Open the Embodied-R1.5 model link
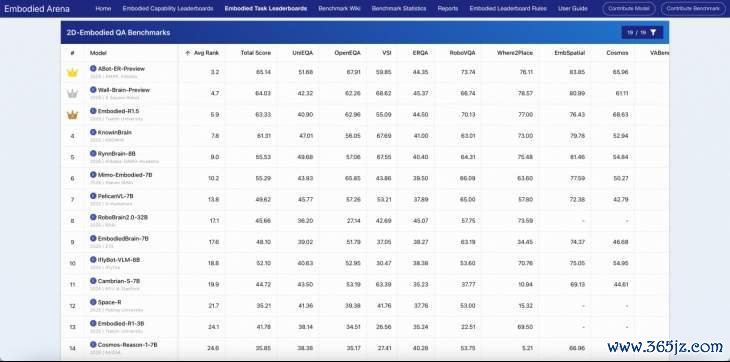Image resolution: width=730 pixels, height=362 pixels. (118, 111)
